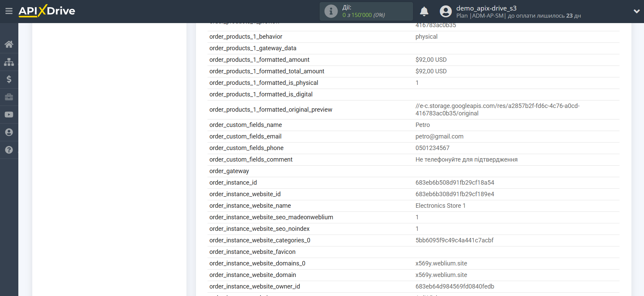This screenshot has height=296, width=644.
Task: Select the Ukrainian comment value text
Action: click(x=466, y=160)
